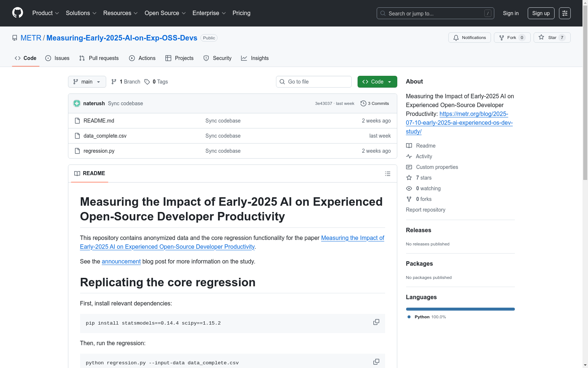Select the README tab in file viewer

tap(90, 173)
